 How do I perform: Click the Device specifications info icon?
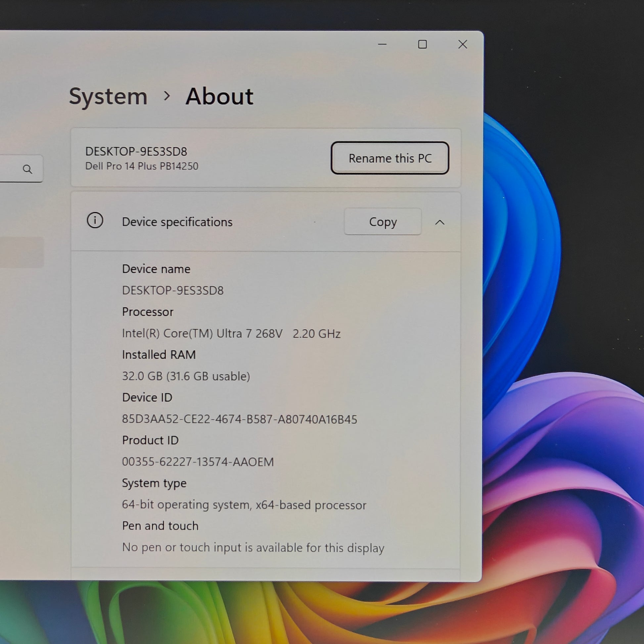point(95,220)
